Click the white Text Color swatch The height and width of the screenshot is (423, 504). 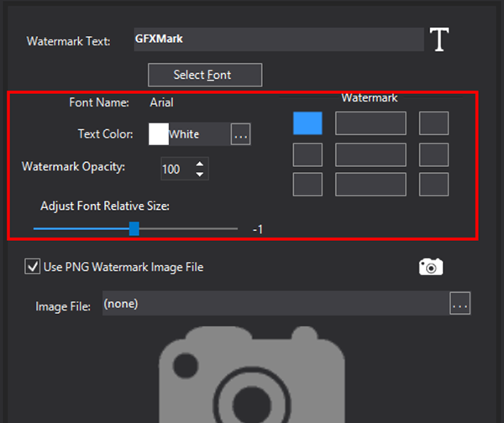click(159, 134)
